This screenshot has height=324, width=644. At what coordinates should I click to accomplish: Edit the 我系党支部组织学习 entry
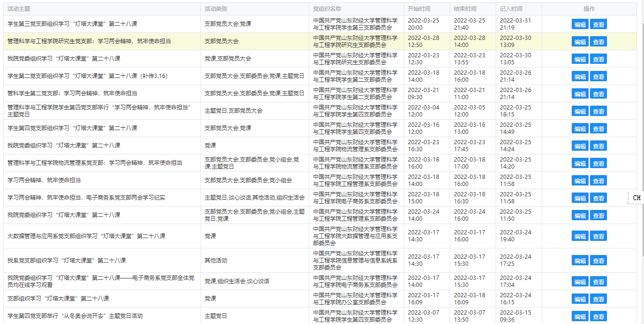(x=580, y=261)
